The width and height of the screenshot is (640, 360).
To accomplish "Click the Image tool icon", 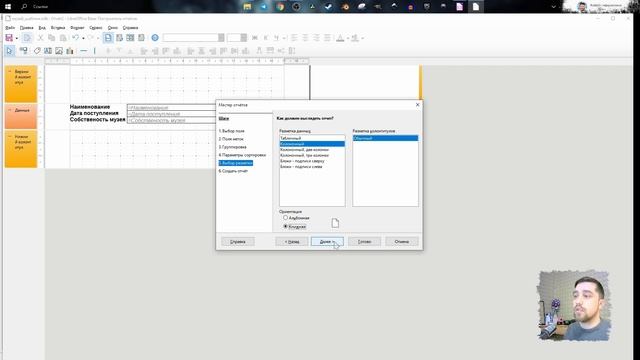I will tap(59, 51).
